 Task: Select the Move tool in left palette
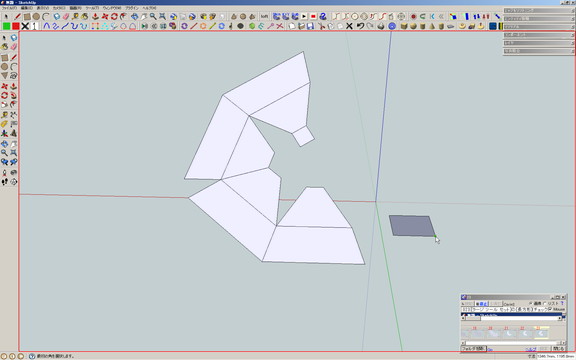point(4,86)
